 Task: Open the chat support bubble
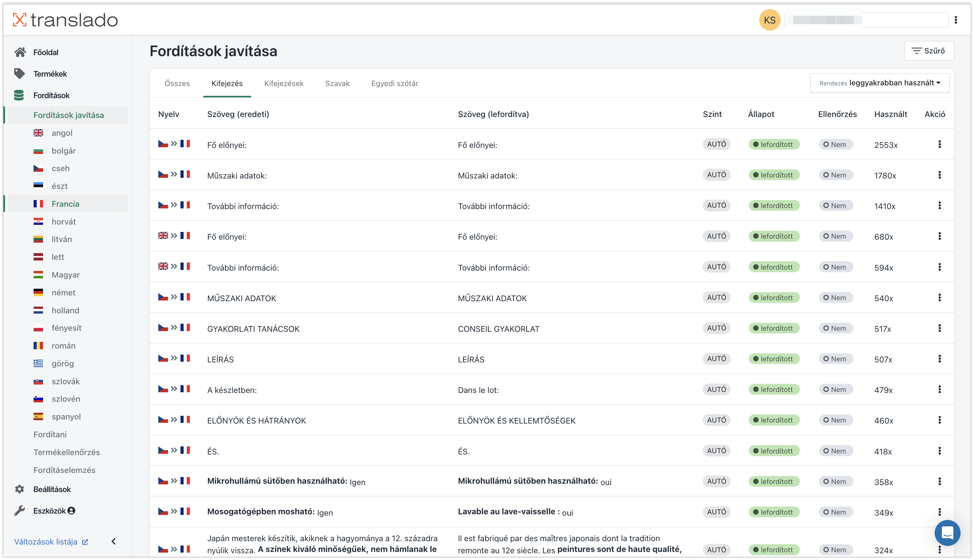click(x=947, y=533)
